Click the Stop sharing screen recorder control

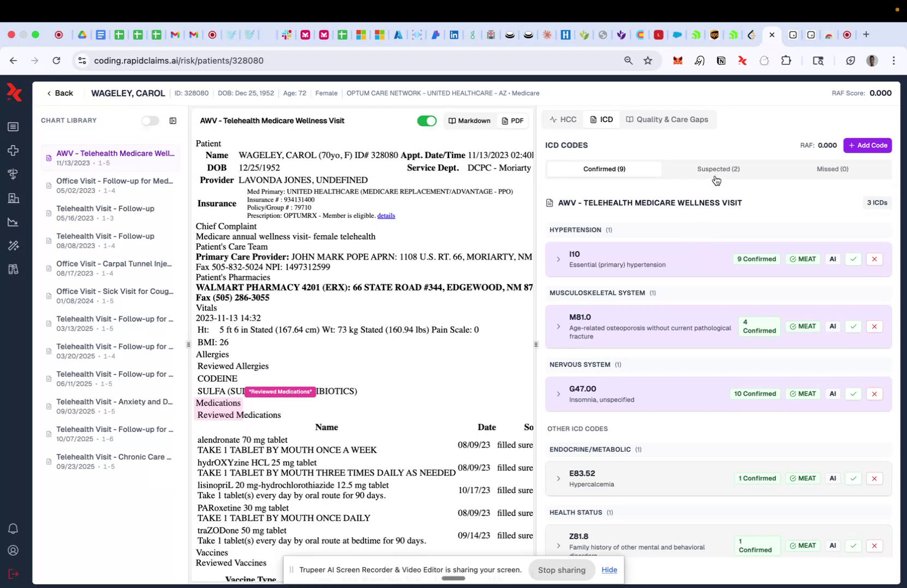click(x=561, y=569)
